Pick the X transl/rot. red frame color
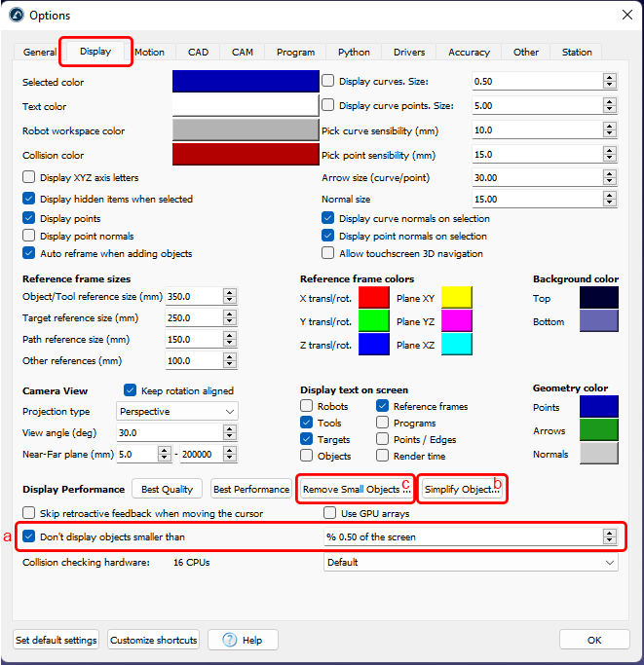Viewport: 644px width, 665px height. tap(374, 297)
